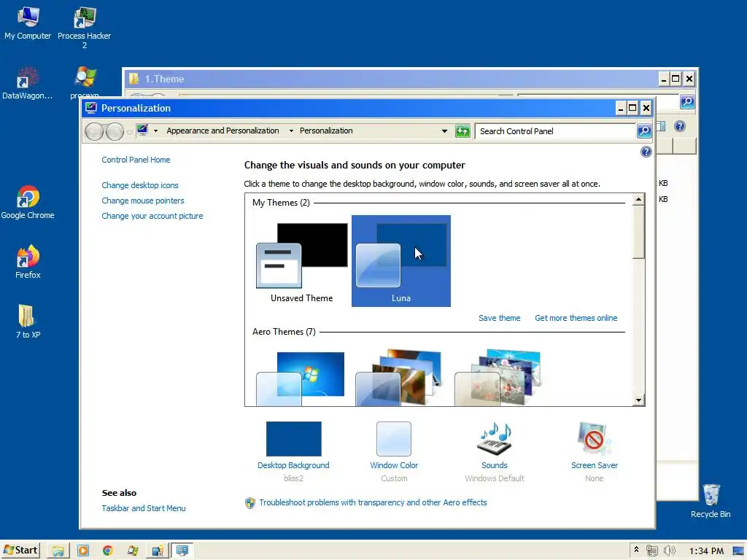Click the 1.Theme window title bar

tap(391, 79)
